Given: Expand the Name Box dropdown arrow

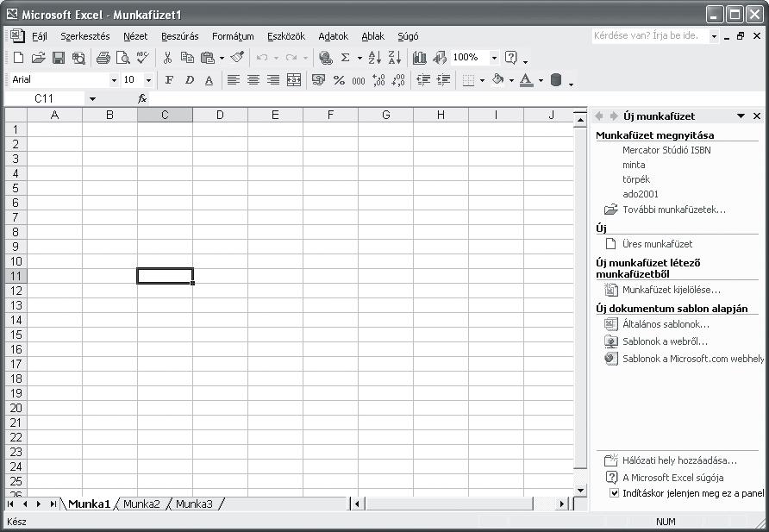Looking at the screenshot, I should (x=93, y=99).
